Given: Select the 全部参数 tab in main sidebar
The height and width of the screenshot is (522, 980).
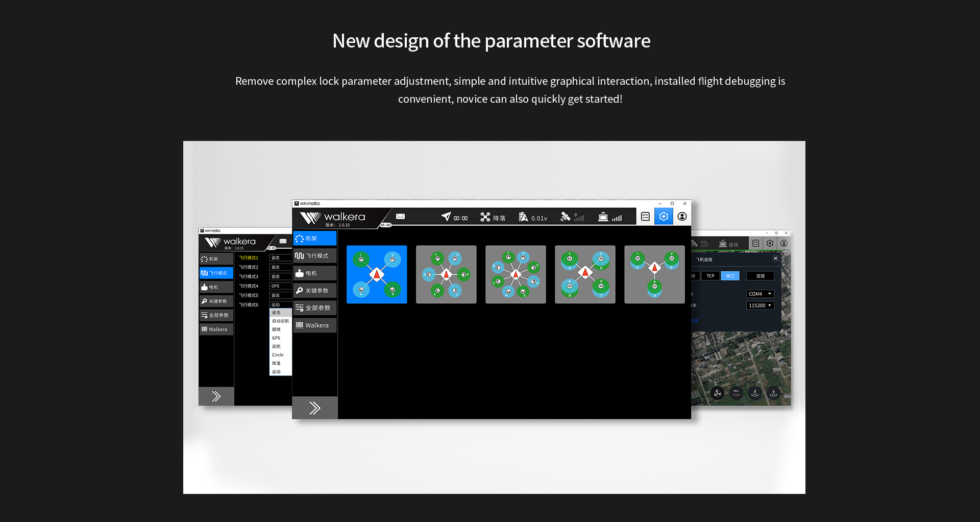Looking at the screenshot, I should tap(315, 308).
